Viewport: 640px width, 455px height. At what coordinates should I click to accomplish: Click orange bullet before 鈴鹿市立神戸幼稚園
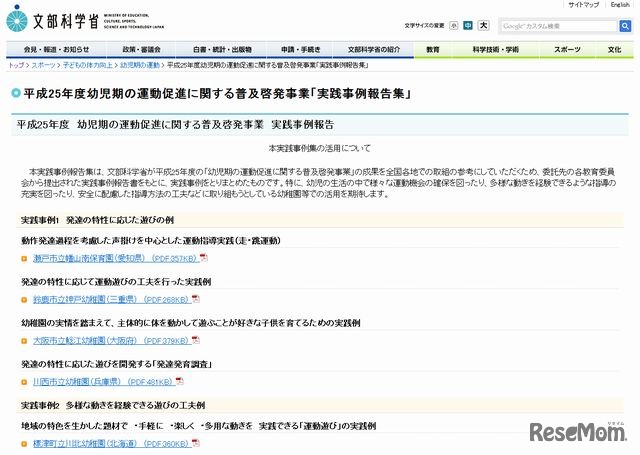point(24,300)
